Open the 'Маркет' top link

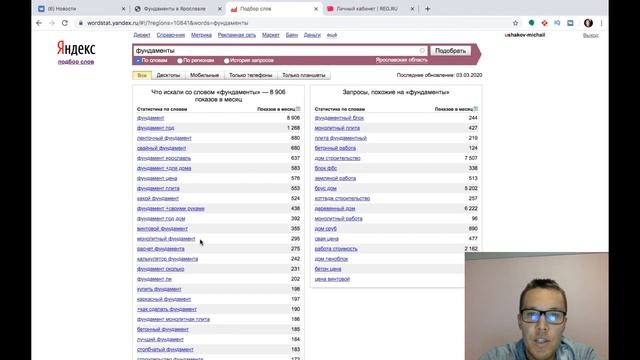(271, 35)
